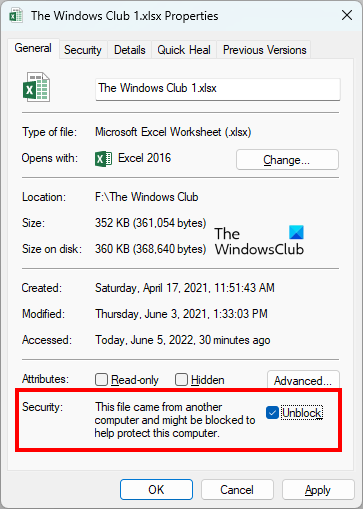
Task: Click the Excel file icon beside the filename
Action: (x=36, y=87)
